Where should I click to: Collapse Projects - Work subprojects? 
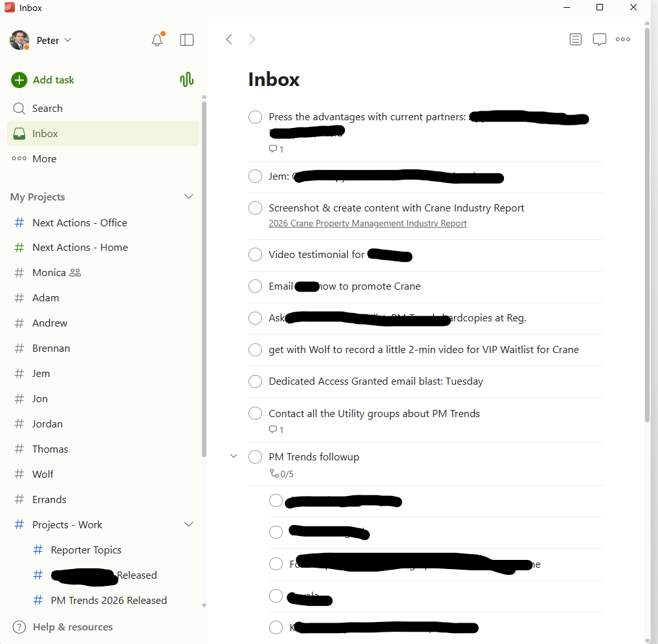pyautogui.click(x=189, y=524)
